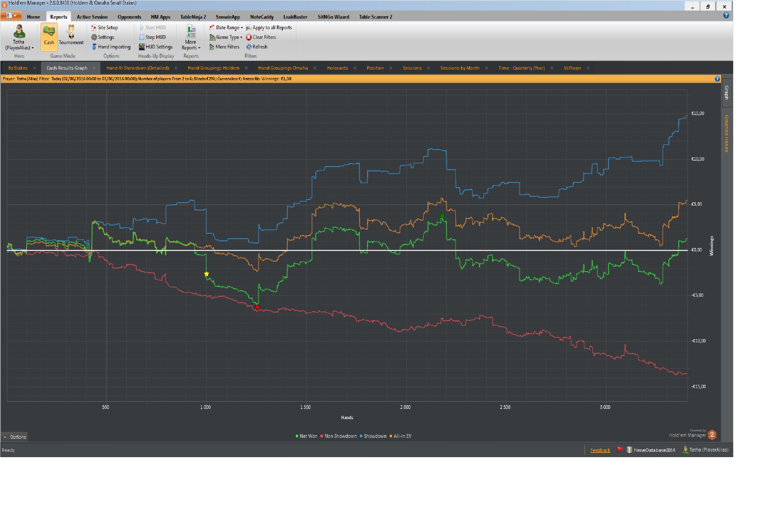Click Showdown blue legend swatch
782x532 pixels.
tap(361, 436)
